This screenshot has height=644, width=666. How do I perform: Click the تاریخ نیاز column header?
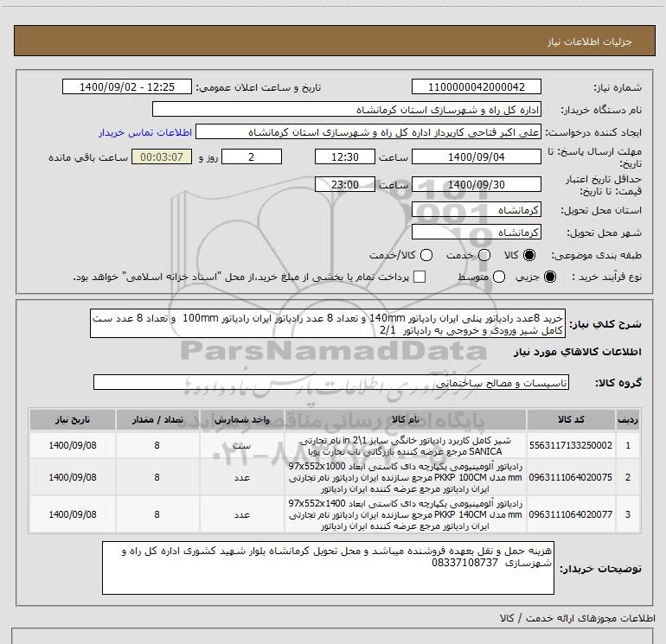tap(72, 419)
